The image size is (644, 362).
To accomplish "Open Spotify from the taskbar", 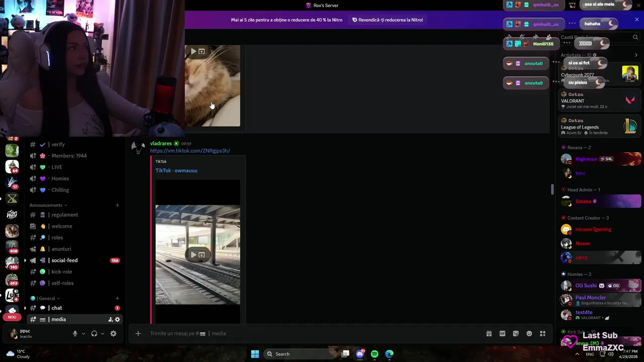I will point(374,354).
